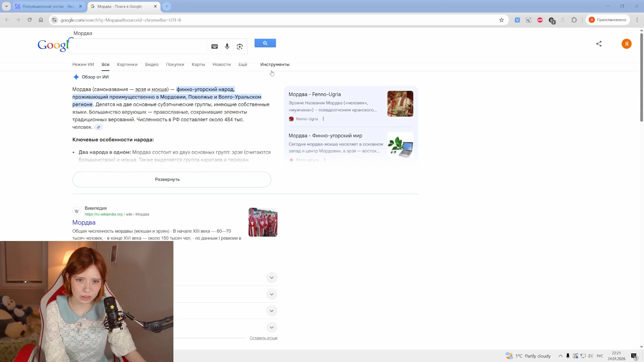Viewport: 644px width, 362px height.
Task: Switch to the 'Новости' search tab
Action: [x=221, y=64]
